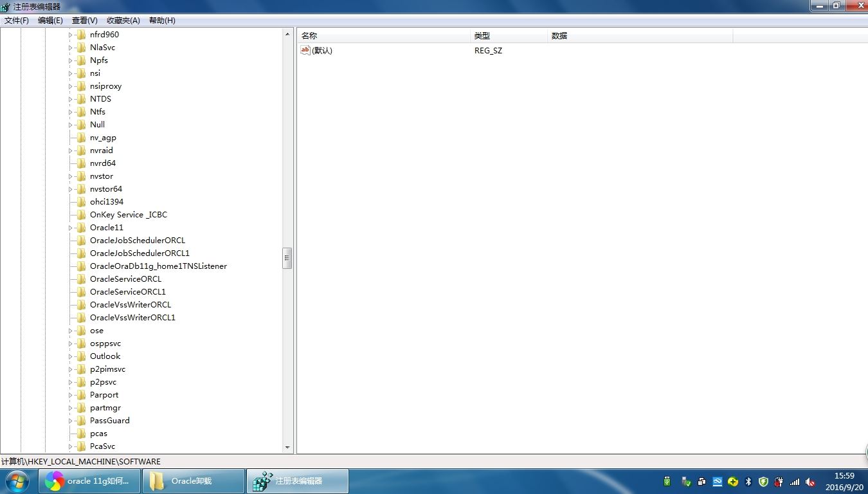Click the OracleJobSchedulerORCL folder icon

[81, 241]
